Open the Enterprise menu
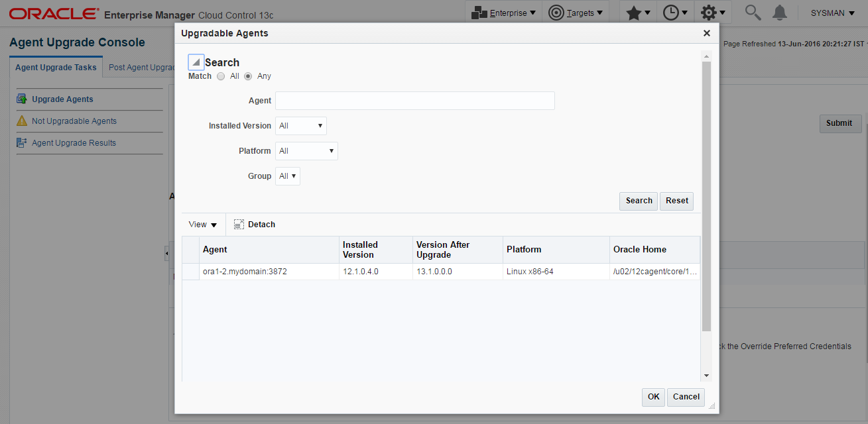This screenshot has height=424, width=868. pyautogui.click(x=504, y=13)
